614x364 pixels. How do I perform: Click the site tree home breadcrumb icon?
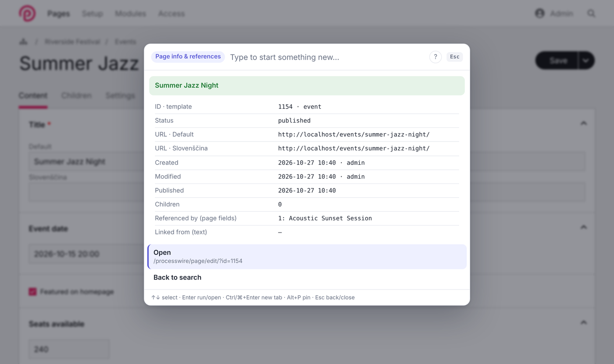[23, 42]
